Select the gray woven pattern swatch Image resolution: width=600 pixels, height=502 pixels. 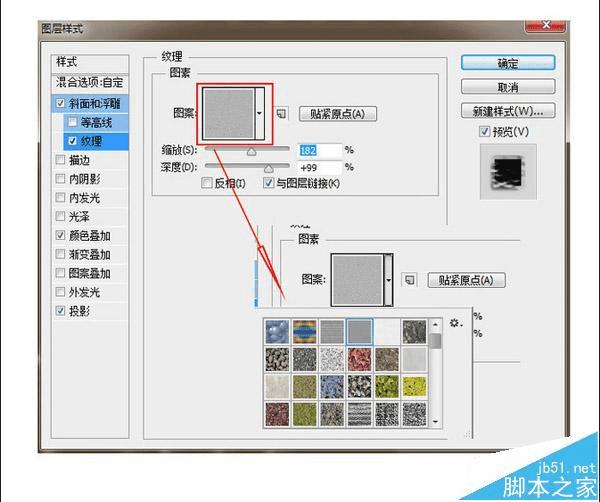pos(332,331)
